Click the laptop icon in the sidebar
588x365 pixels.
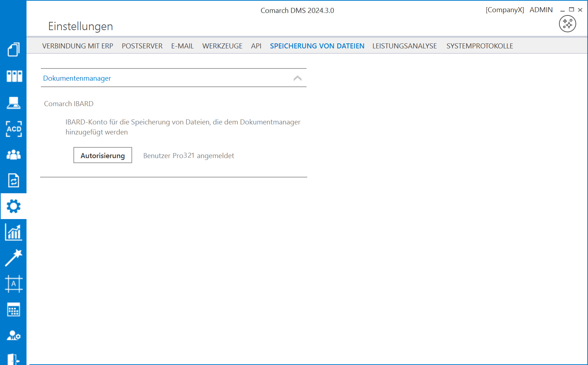pyautogui.click(x=14, y=103)
